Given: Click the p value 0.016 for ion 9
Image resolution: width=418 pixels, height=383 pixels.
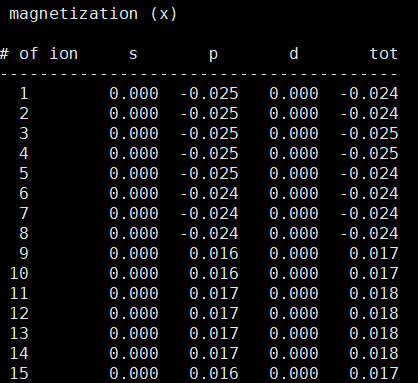Looking at the screenshot, I should click(214, 254).
